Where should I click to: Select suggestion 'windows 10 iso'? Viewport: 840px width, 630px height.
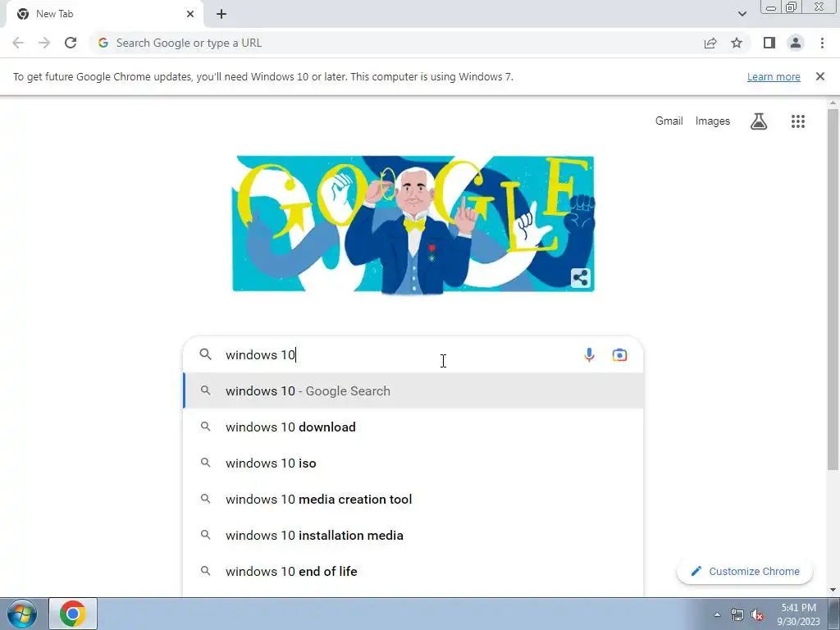pyautogui.click(x=413, y=463)
